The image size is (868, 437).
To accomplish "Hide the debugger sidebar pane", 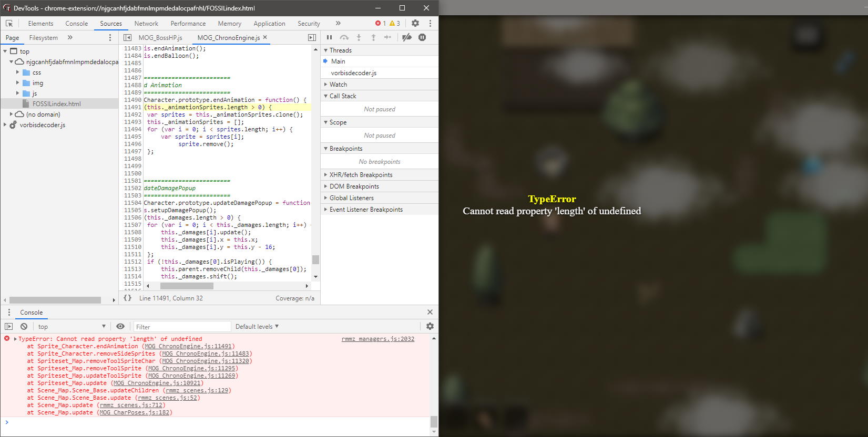I will pos(312,37).
